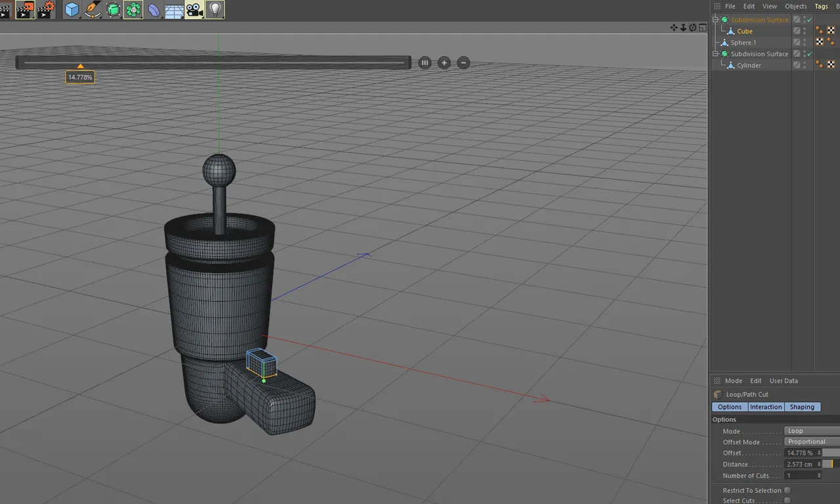Click the 14.778% HUD value field
The image size is (840, 504).
(80, 77)
